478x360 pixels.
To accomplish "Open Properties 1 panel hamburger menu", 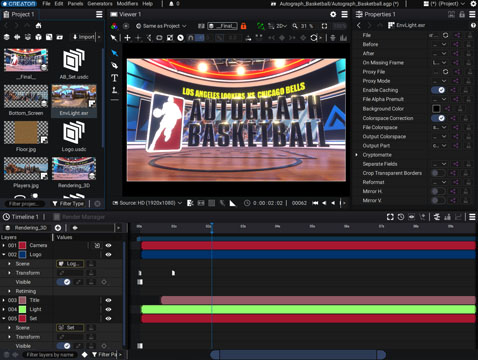I will click(472, 14).
